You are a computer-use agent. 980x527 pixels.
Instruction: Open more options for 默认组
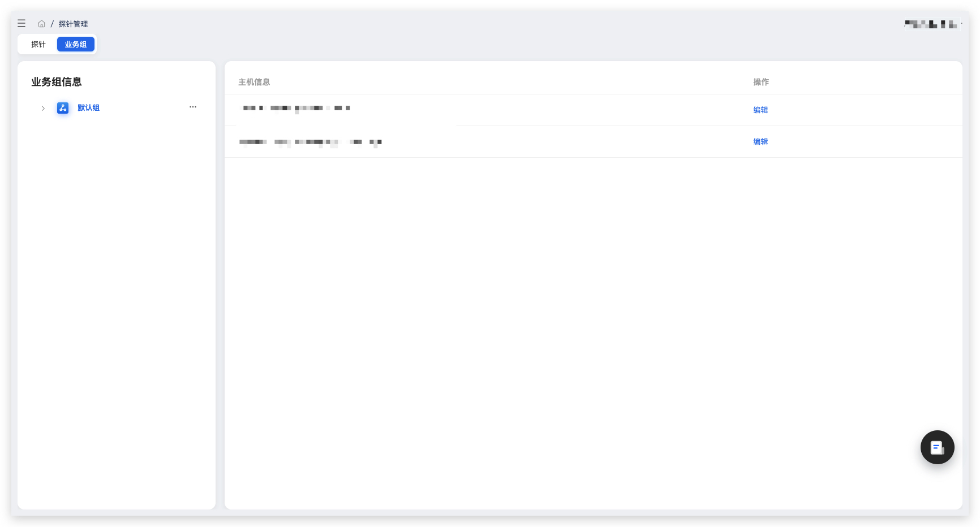pos(193,107)
